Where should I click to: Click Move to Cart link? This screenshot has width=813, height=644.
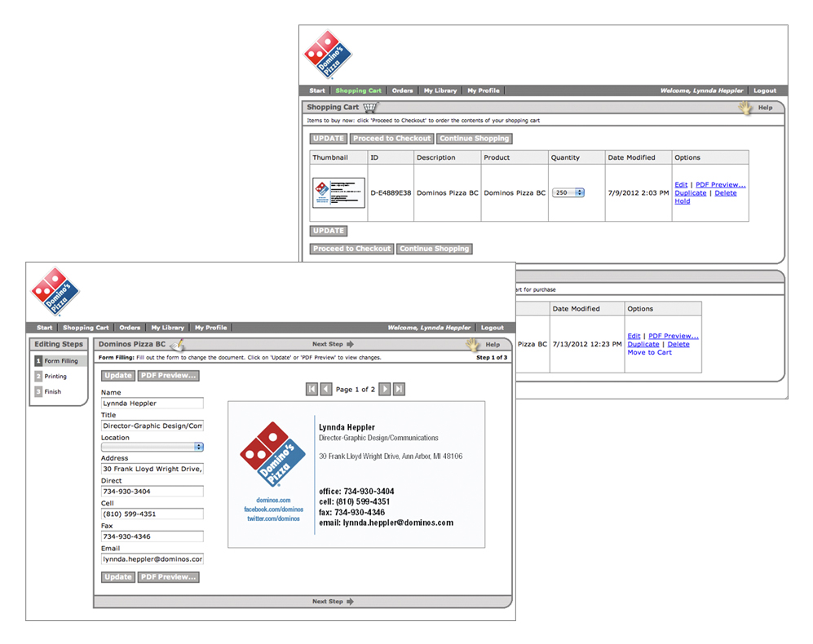(x=650, y=353)
